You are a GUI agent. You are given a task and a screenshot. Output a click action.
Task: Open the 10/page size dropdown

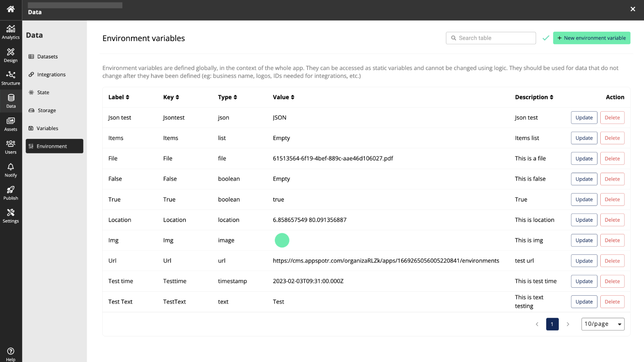tap(602, 324)
